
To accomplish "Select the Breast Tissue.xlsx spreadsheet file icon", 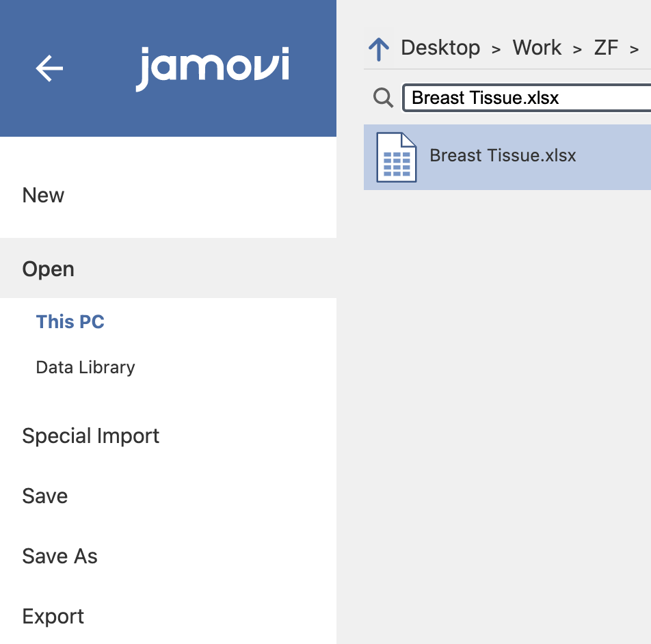I will (396, 157).
